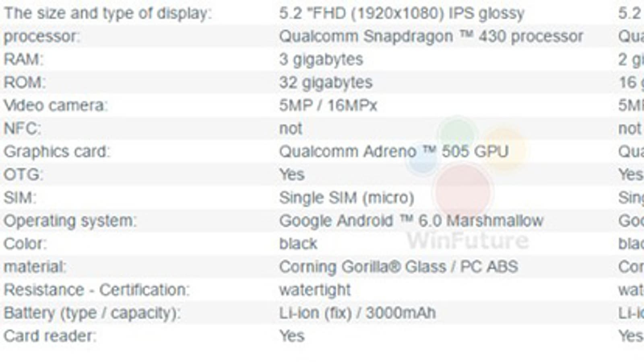Click the "Card reader:" row label

[x=50, y=336]
